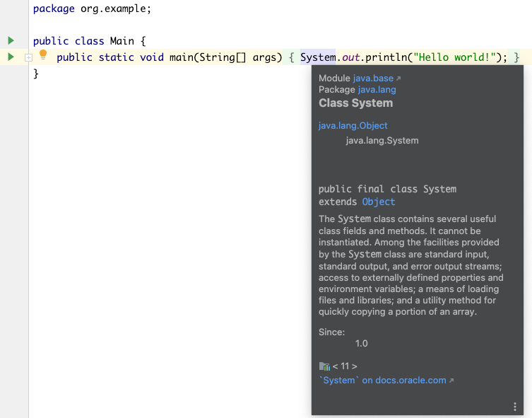Click the external arrow icon after java.base
532x418 pixels.
[398, 79]
